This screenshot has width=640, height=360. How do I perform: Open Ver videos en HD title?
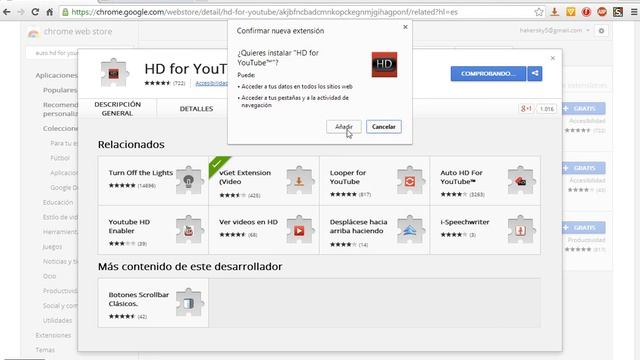tap(248, 222)
